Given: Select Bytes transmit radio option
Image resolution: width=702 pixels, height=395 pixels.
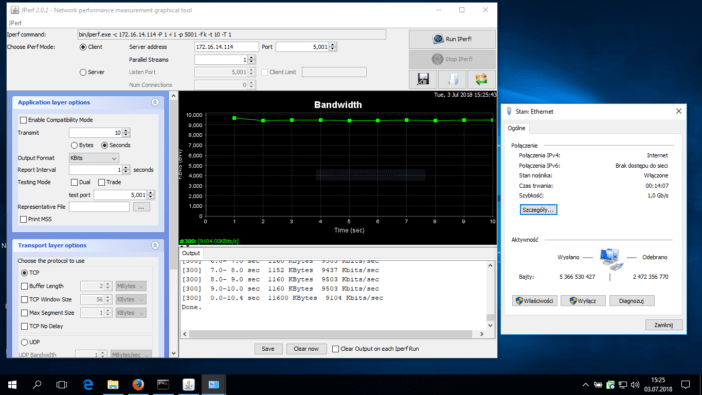Looking at the screenshot, I should click(74, 145).
